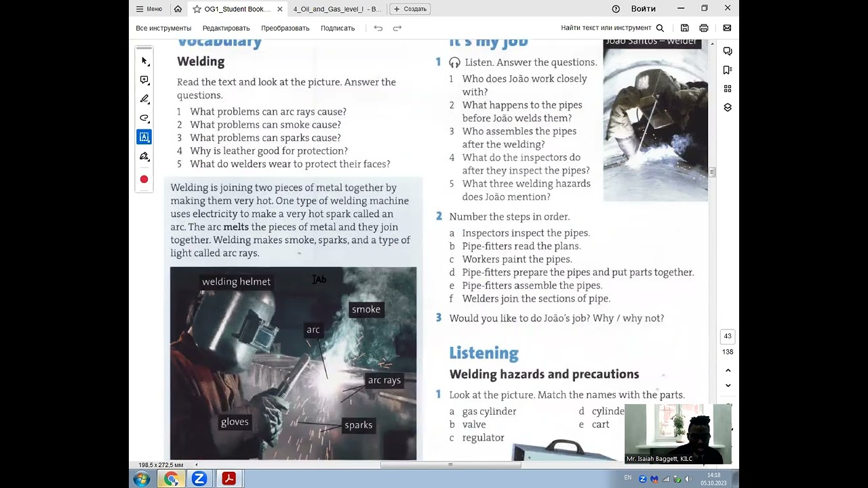Viewport: 868px width, 488px height.
Task: Open Adobe Acrobat from the taskbar
Action: click(229, 479)
